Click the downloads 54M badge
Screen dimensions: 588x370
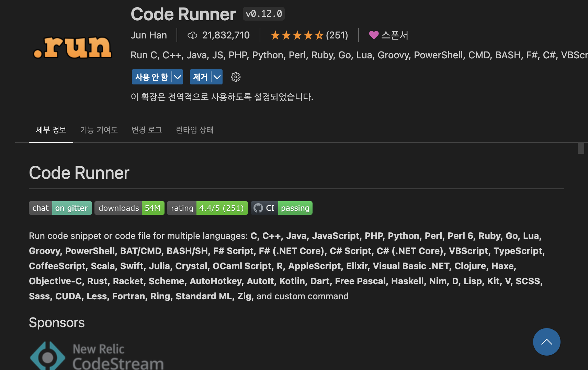pos(129,208)
